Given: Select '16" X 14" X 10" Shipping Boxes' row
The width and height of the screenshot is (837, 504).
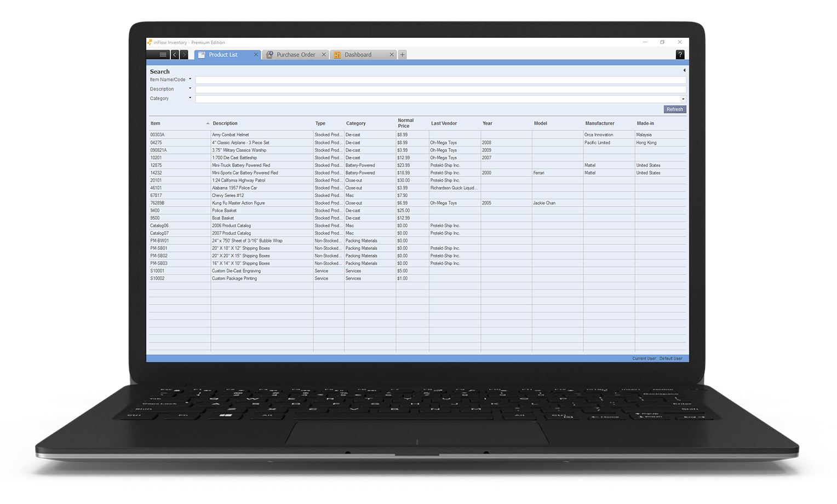Looking at the screenshot, I should pyautogui.click(x=417, y=264).
